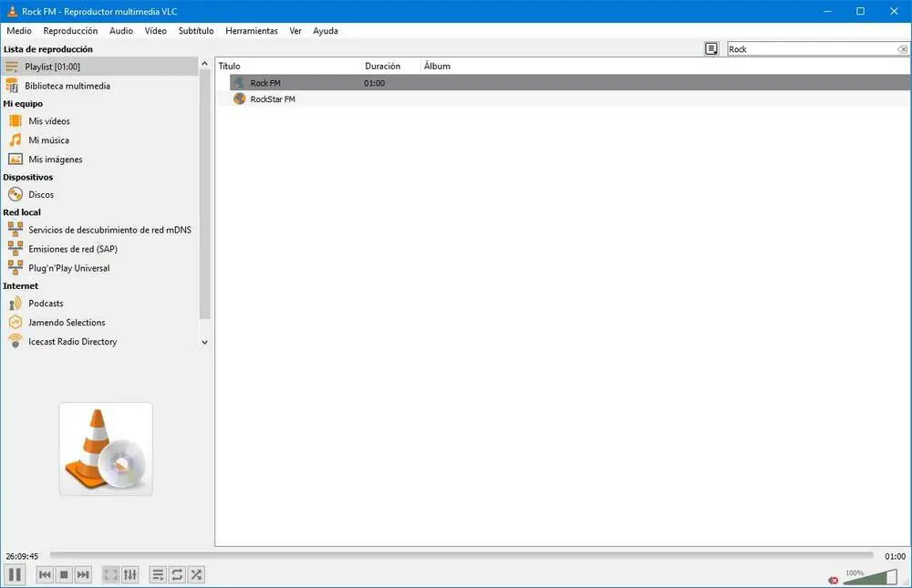Open the Vídeo menu
The height and width of the screenshot is (588, 912).
[x=155, y=31]
